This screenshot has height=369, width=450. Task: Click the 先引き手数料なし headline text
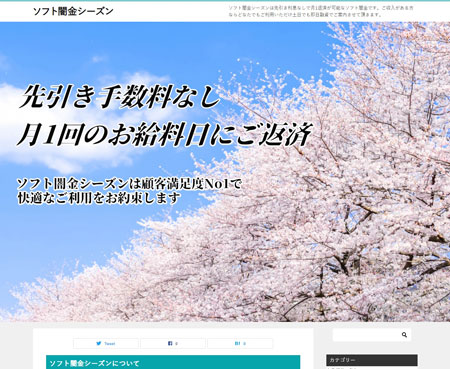click(121, 97)
